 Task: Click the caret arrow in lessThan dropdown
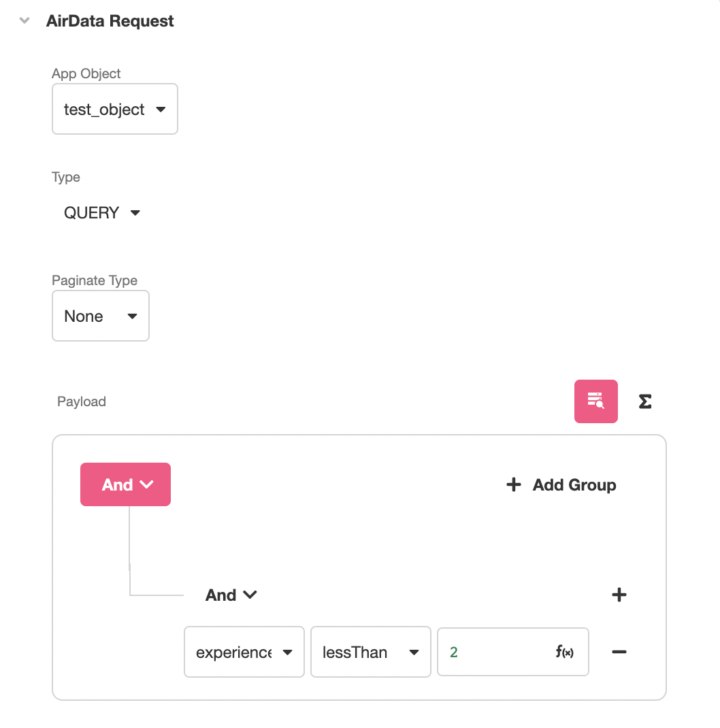tap(414, 652)
